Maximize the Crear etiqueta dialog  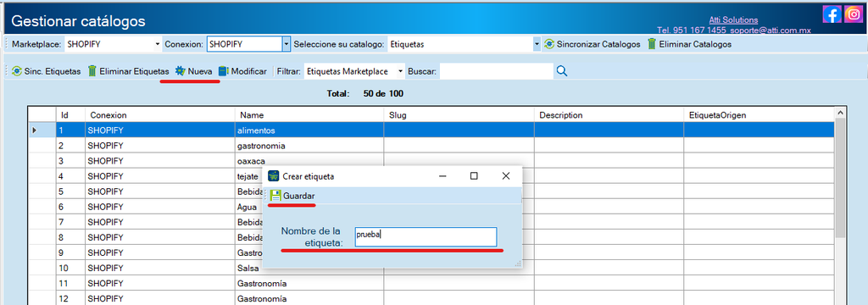point(474,176)
